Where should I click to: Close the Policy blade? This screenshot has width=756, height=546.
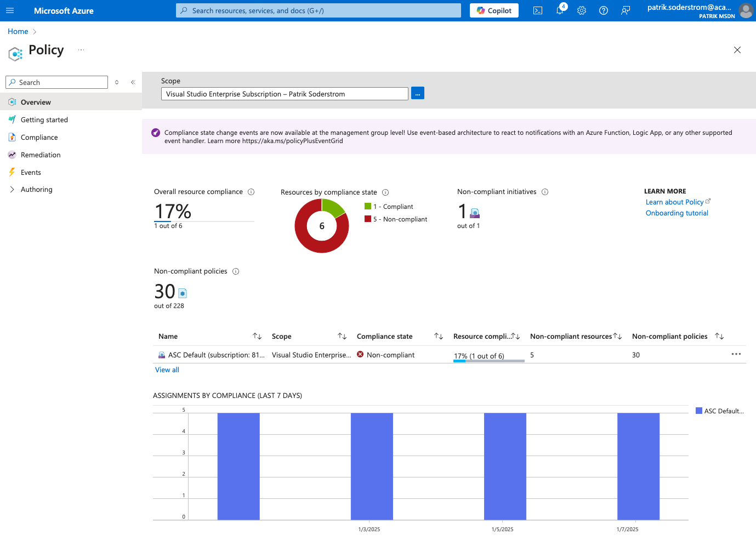point(737,50)
